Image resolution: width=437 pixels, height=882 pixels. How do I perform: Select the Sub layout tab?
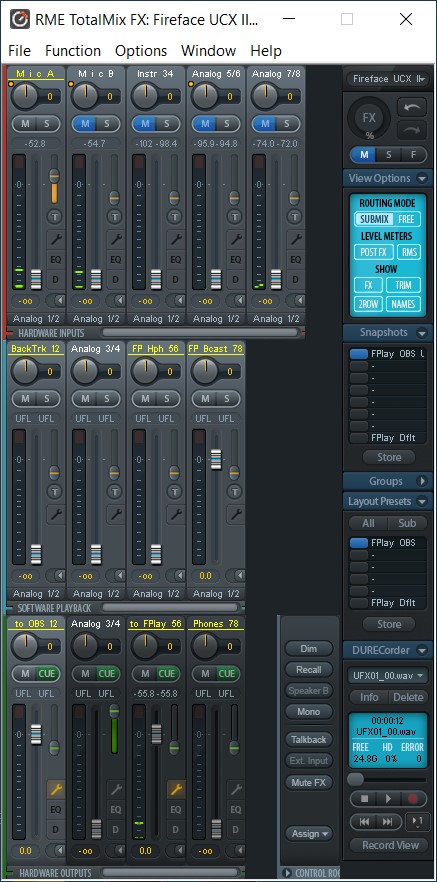click(x=407, y=523)
